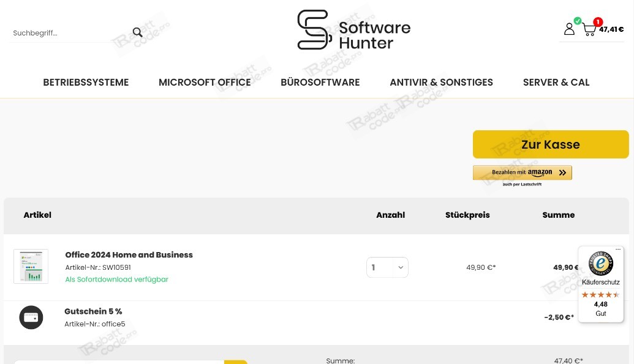This screenshot has height=364, width=634.
Task: Click the Artikel-Nr.: SW10591 text
Action: coord(98,267)
